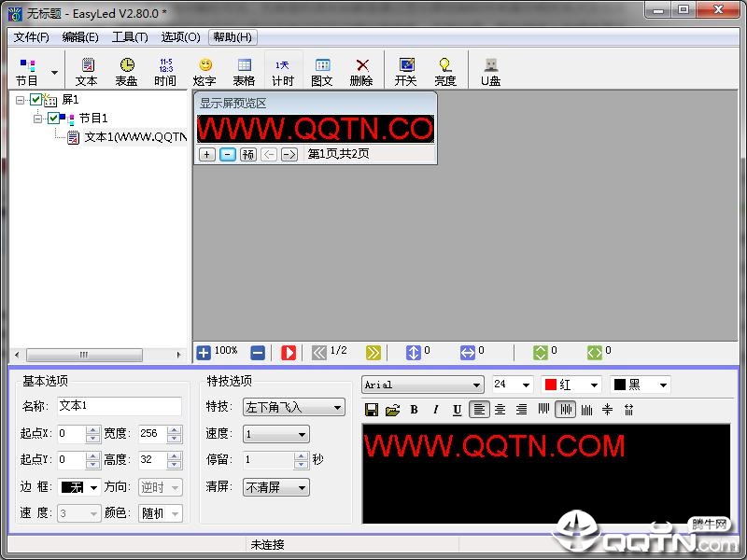Click the blue horizontal move icon

coord(468,353)
